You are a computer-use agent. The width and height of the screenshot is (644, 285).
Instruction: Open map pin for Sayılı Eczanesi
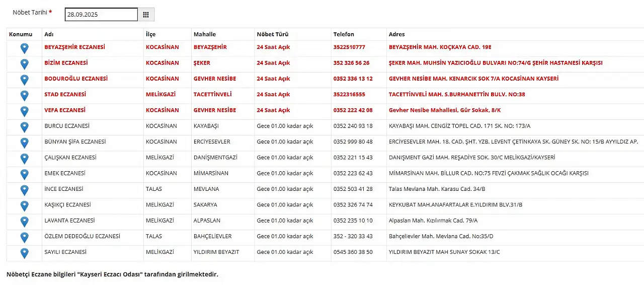pos(24,253)
